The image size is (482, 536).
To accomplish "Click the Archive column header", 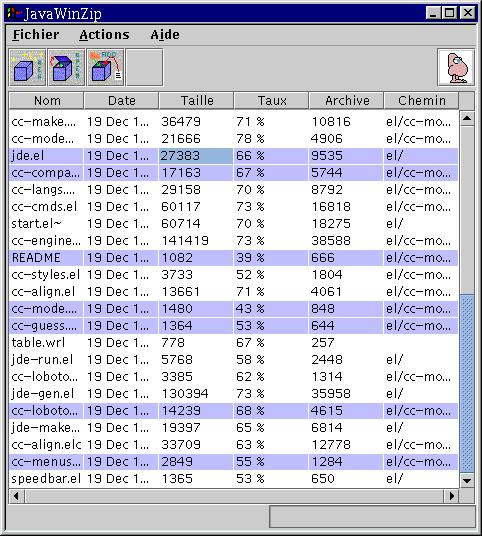I will (347, 100).
